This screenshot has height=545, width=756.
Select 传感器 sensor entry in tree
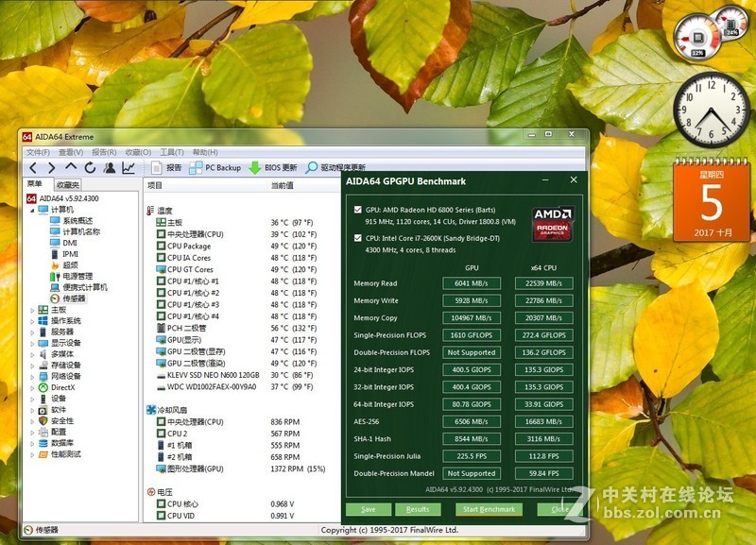pyautogui.click(x=68, y=298)
